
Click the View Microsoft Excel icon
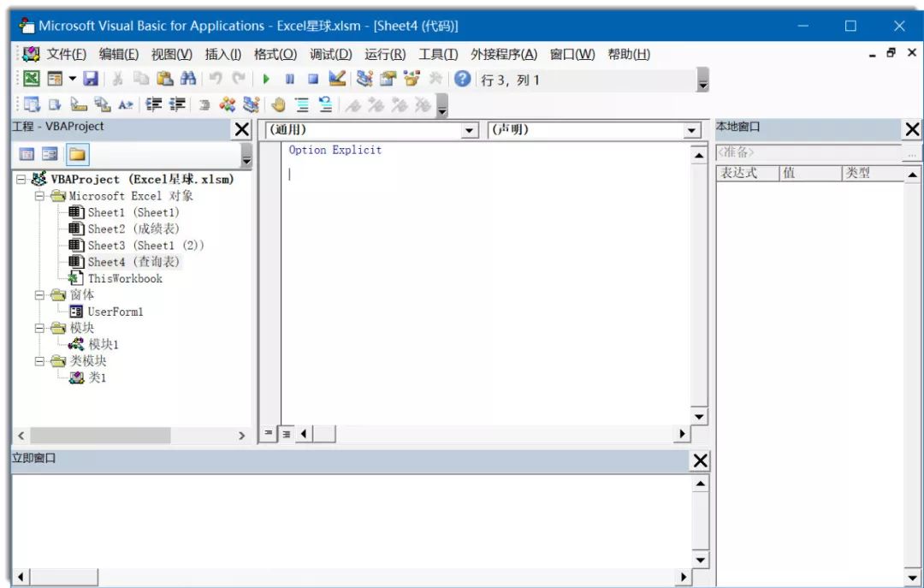(x=32, y=79)
